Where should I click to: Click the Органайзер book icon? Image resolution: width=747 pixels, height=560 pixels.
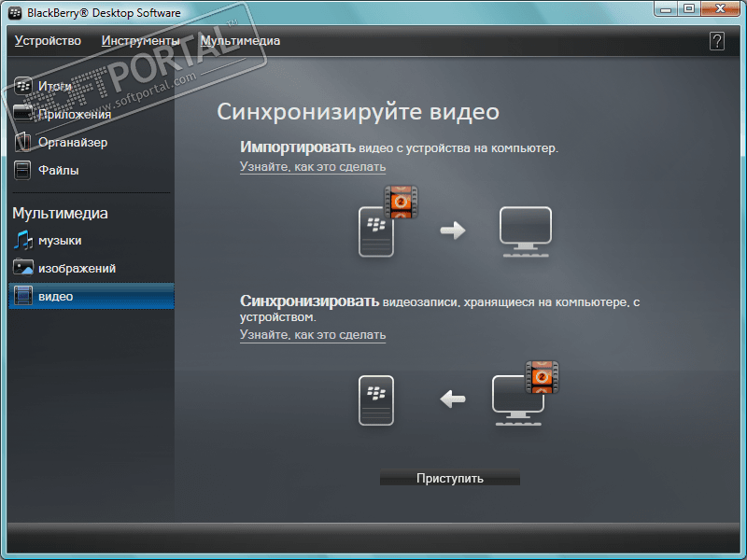coord(22,142)
